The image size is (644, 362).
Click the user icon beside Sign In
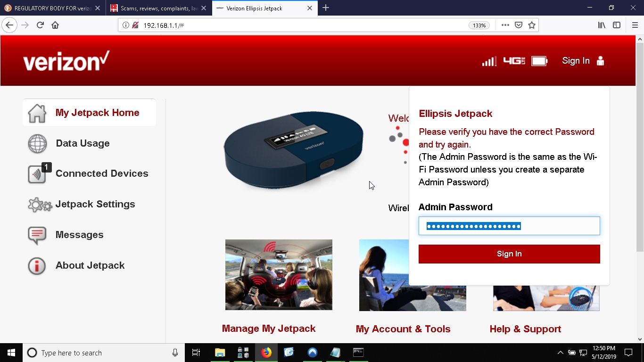click(600, 61)
